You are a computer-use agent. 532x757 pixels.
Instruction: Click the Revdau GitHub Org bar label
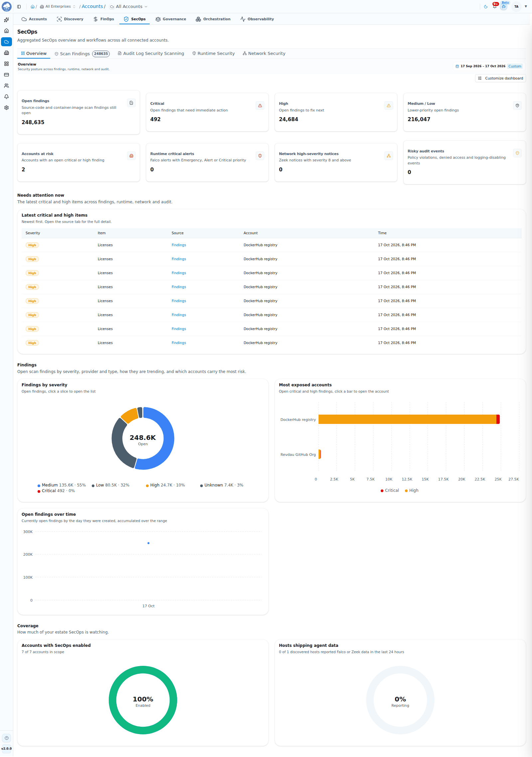(298, 455)
